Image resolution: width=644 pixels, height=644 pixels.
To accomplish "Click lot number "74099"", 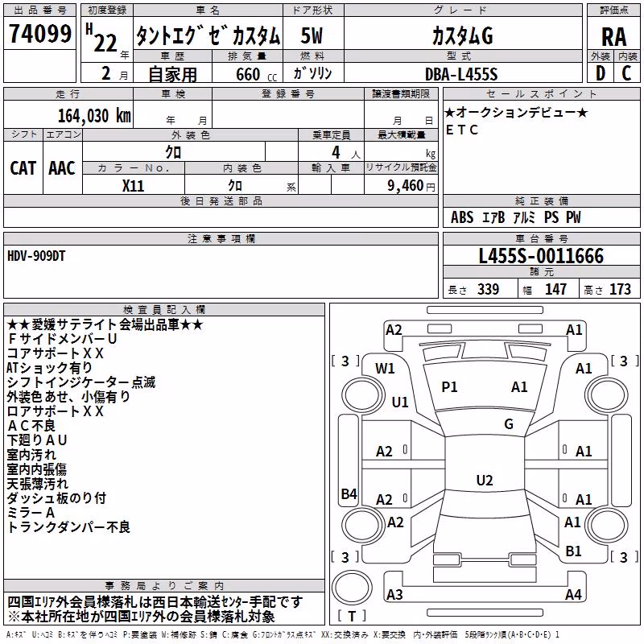I will [x=39, y=34].
